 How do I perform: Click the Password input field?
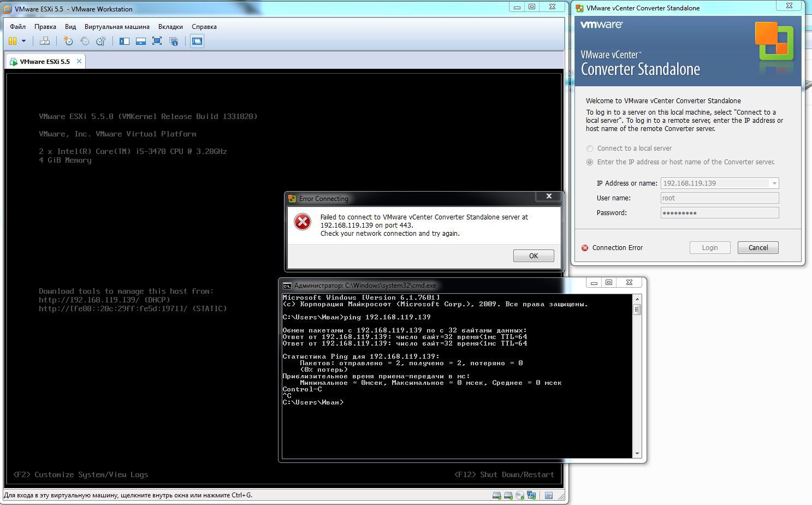tap(720, 213)
